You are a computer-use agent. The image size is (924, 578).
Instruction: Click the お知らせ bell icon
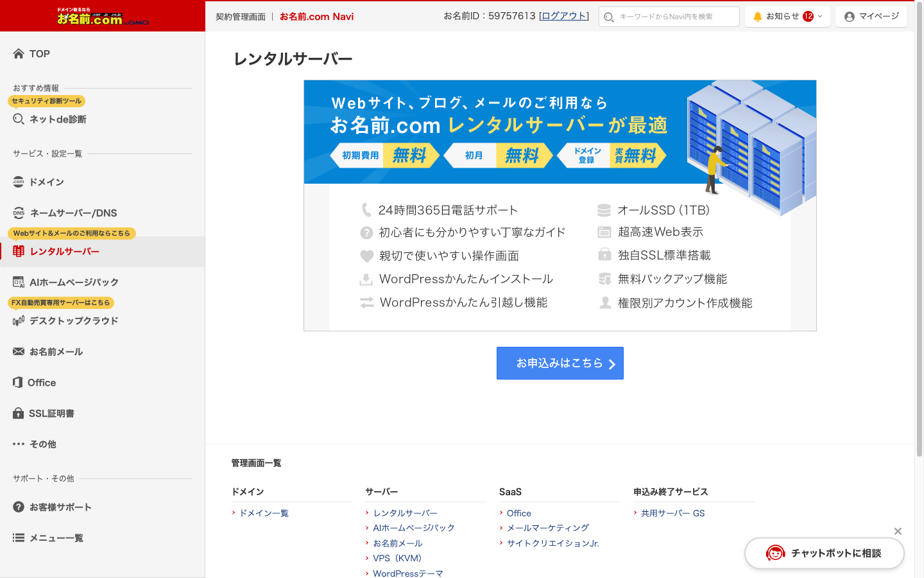[758, 17]
